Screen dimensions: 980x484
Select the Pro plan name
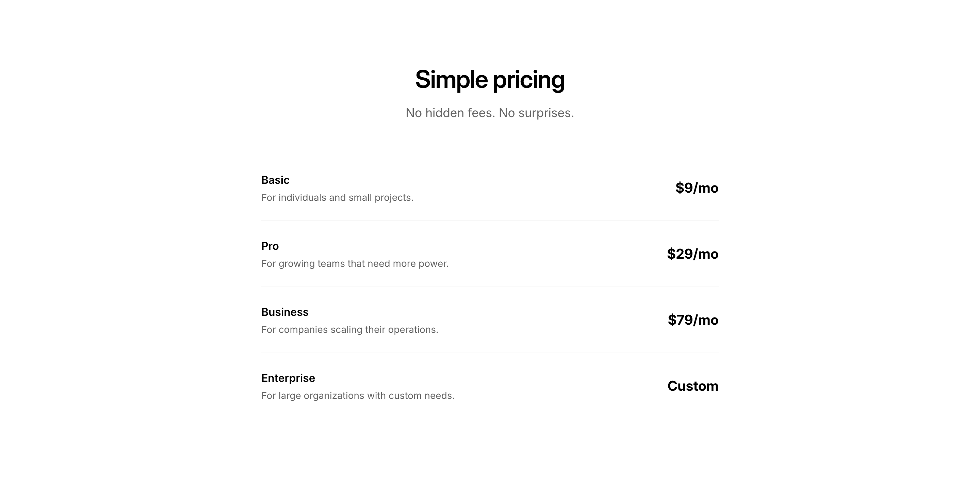coord(270,246)
